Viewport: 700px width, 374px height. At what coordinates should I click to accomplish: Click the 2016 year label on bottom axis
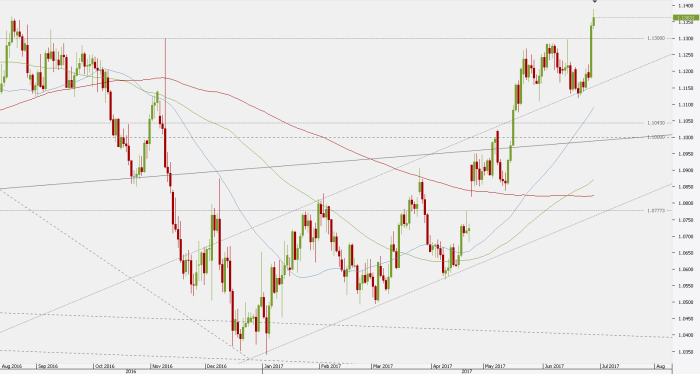pyautogui.click(x=131, y=371)
